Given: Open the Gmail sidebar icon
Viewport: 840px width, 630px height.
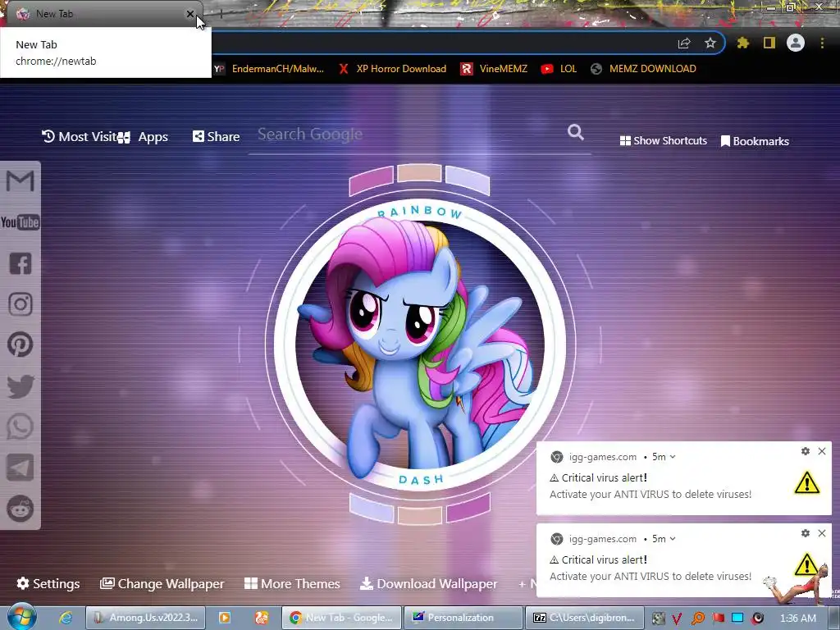Looking at the screenshot, I should point(21,181).
